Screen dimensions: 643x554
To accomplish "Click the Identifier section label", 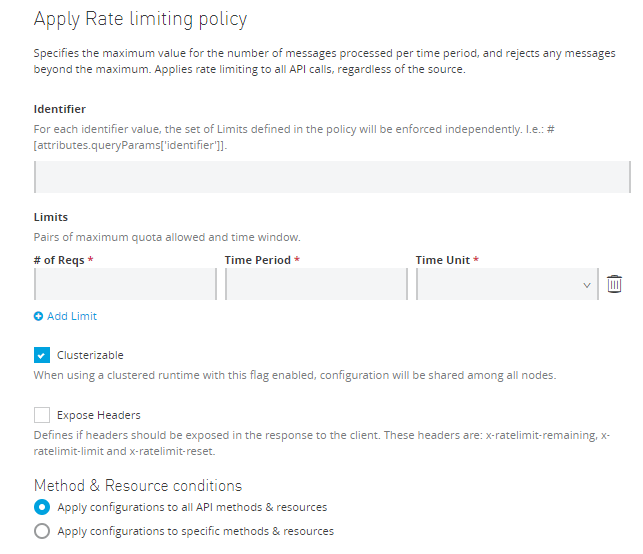I will [x=60, y=109].
